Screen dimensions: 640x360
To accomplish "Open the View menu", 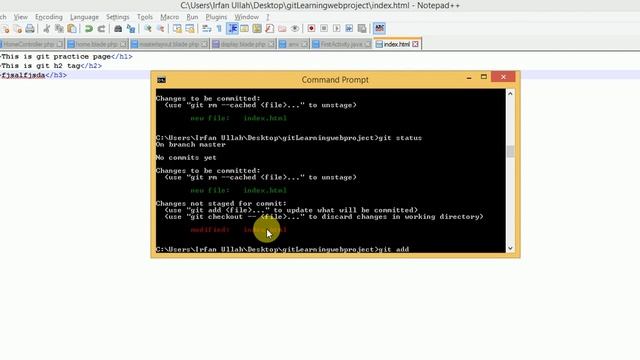I will pyautogui.click(x=21, y=17).
